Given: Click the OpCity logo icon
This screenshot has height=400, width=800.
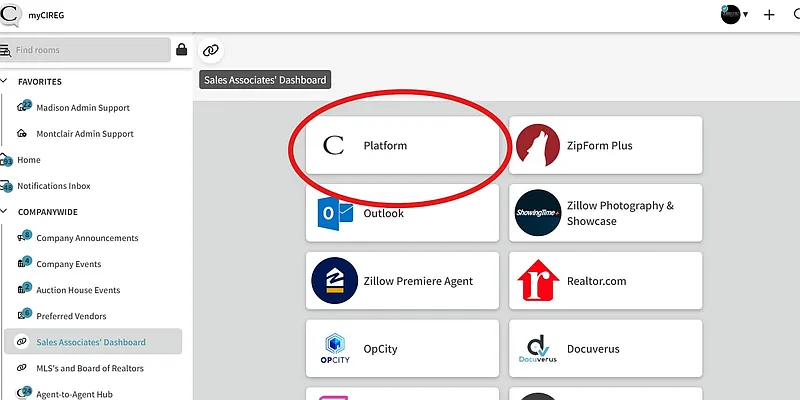Looking at the screenshot, I should tap(333, 348).
